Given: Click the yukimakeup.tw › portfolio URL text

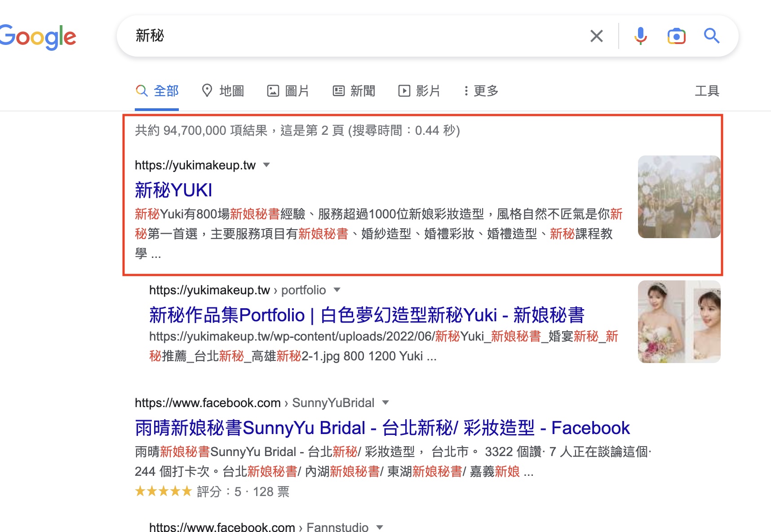Looking at the screenshot, I should coord(237,290).
